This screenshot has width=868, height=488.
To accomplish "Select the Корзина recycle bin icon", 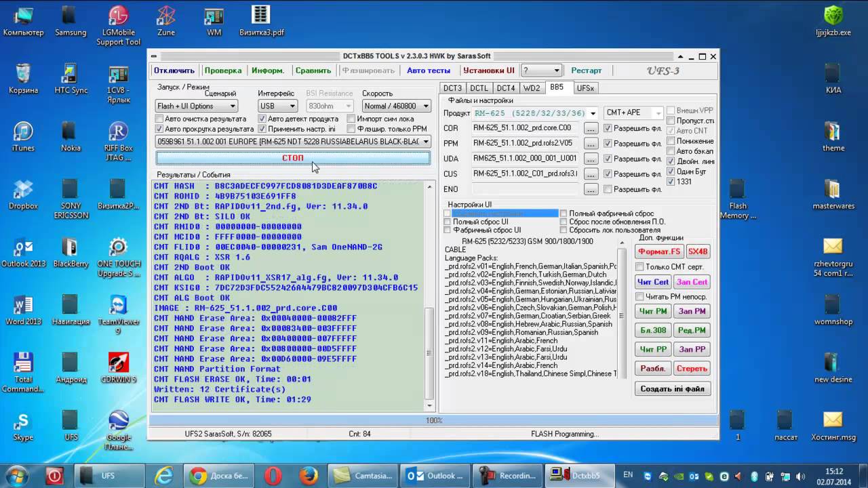I will [23, 79].
